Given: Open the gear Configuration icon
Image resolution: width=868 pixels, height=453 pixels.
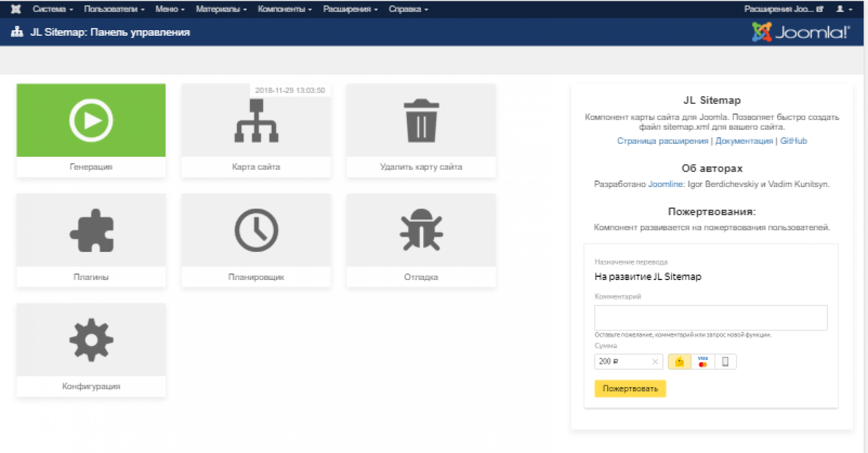Looking at the screenshot, I should tap(91, 340).
